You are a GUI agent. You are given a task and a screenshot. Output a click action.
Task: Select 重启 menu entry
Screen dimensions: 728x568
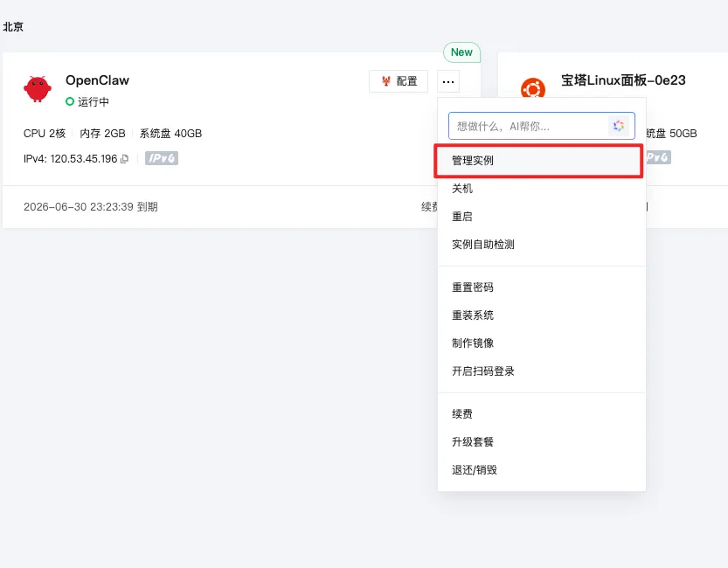pos(542,216)
